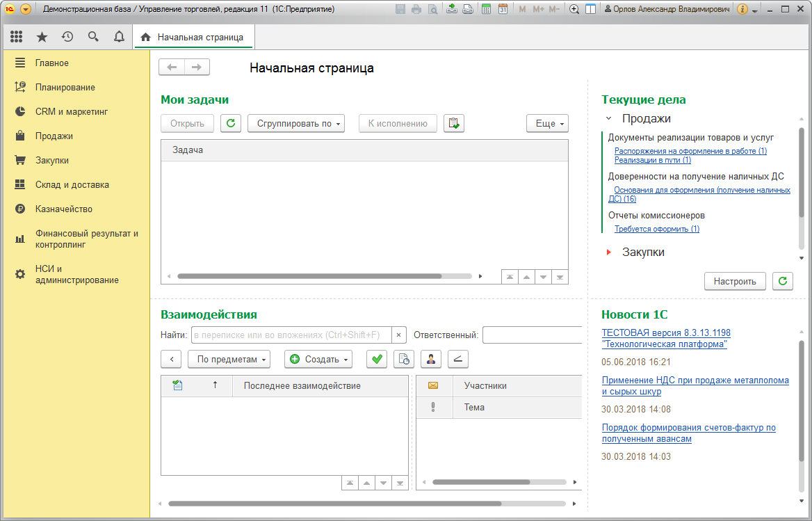812x521 pixels.
Task: Click the document-with-clock icon in Взаимодействия
Action: point(404,359)
